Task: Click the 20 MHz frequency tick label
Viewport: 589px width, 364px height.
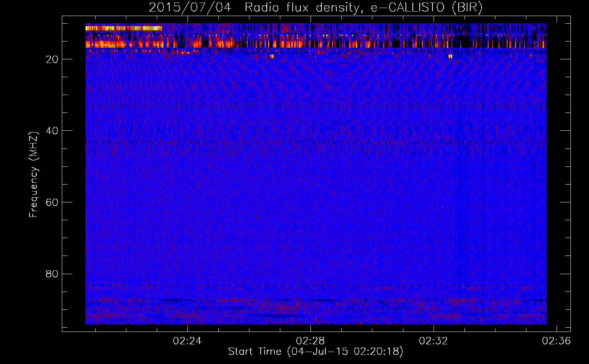Action: tap(52, 59)
